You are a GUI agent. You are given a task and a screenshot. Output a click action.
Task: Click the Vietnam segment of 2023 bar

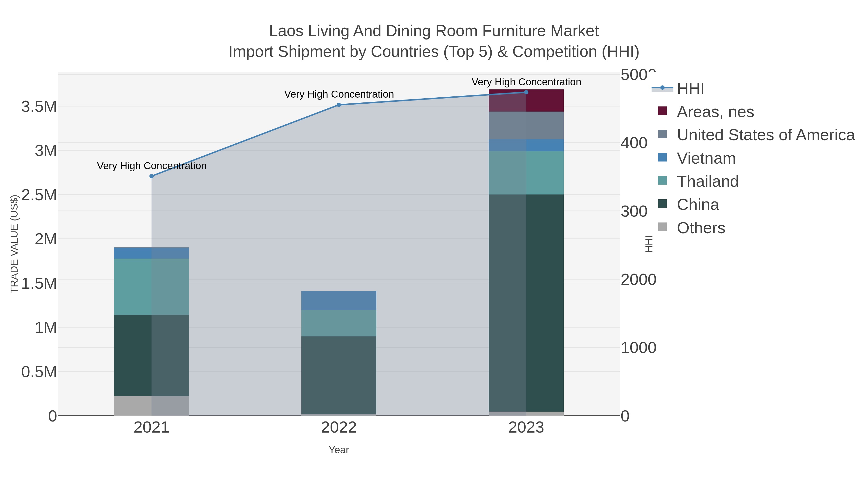pos(526,146)
